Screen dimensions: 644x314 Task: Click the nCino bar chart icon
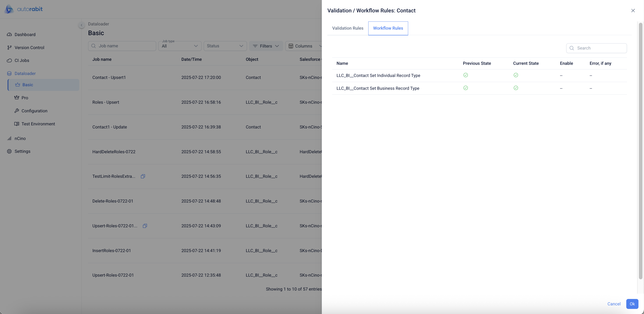pyautogui.click(x=9, y=138)
